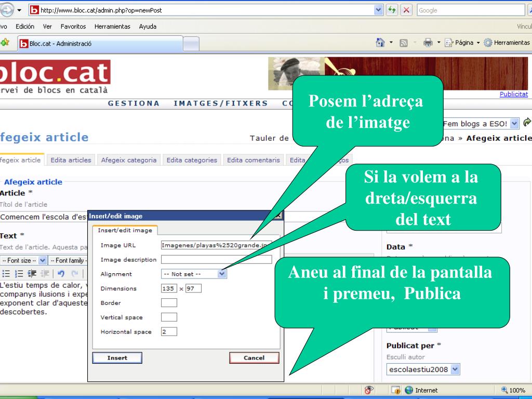Click the refresh page icon
532x399 pixels.
392,10
